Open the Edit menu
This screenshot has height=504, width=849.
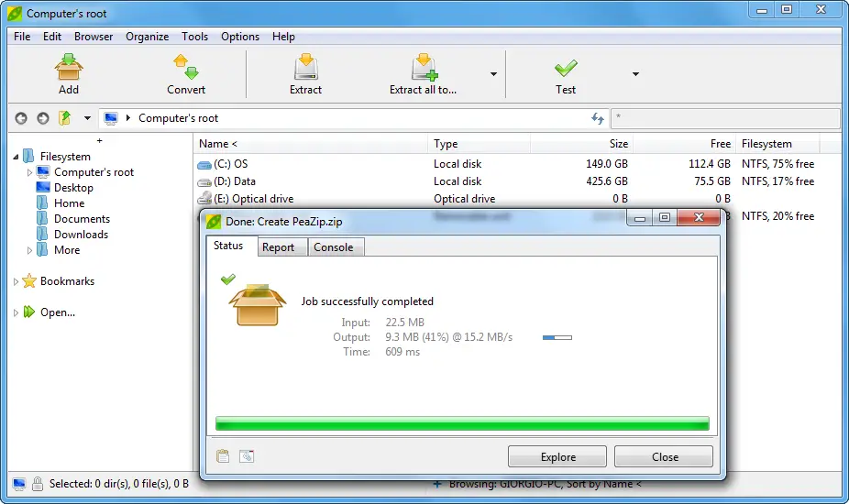tap(52, 37)
